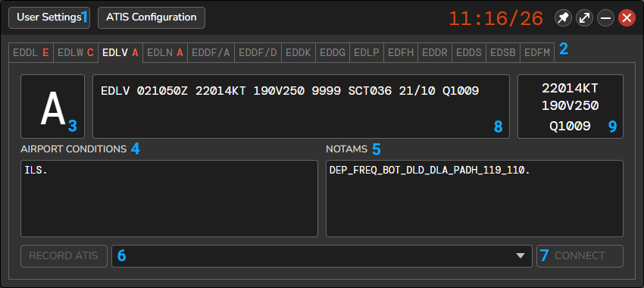The image size is (644, 288).
Task: Switch to the EDFM tab
Action: coord(537,53)
